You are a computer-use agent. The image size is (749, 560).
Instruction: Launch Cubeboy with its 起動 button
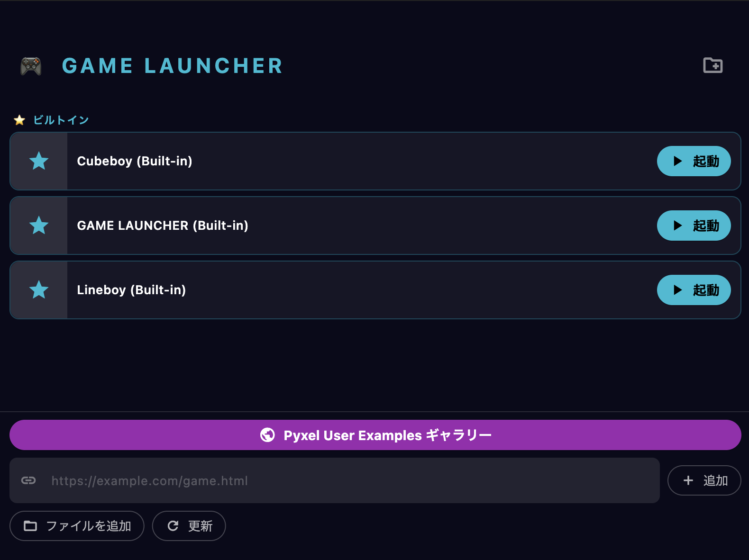(694, 161)
